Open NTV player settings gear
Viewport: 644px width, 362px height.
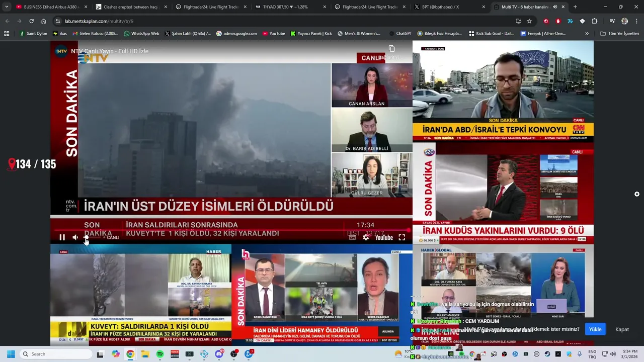tap(366, 237)
